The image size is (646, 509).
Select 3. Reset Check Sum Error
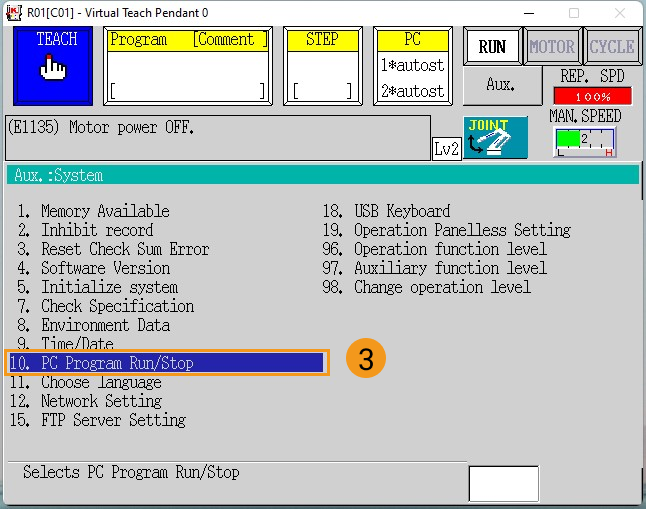pos(113,249)
